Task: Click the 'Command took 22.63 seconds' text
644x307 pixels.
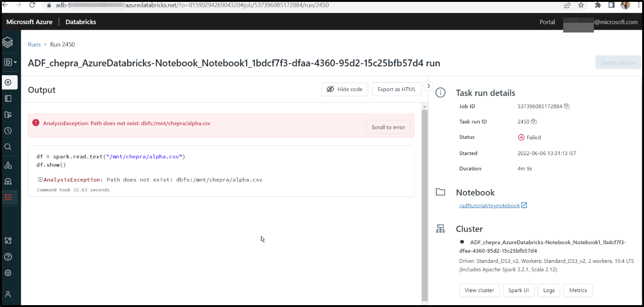Action: coord(73,190)
